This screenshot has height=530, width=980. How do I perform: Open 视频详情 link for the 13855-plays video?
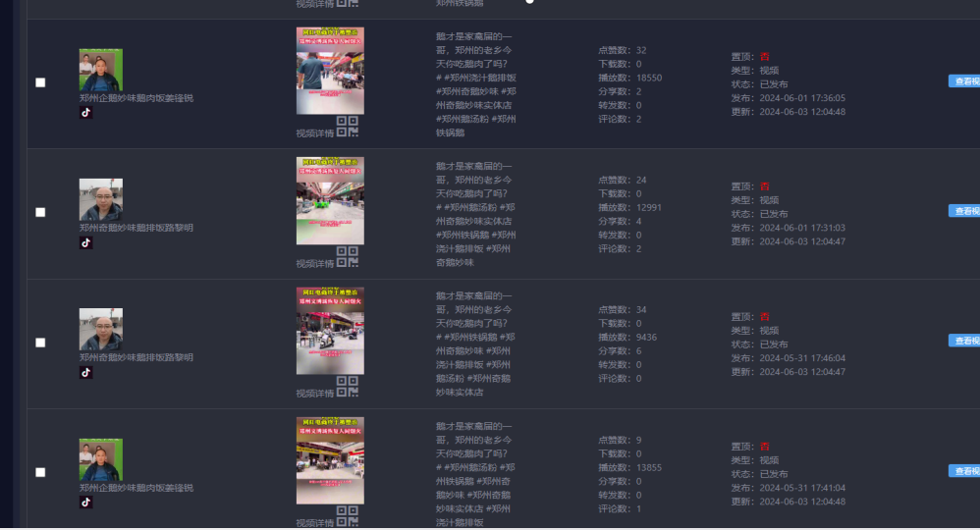[x=315, y=522]
